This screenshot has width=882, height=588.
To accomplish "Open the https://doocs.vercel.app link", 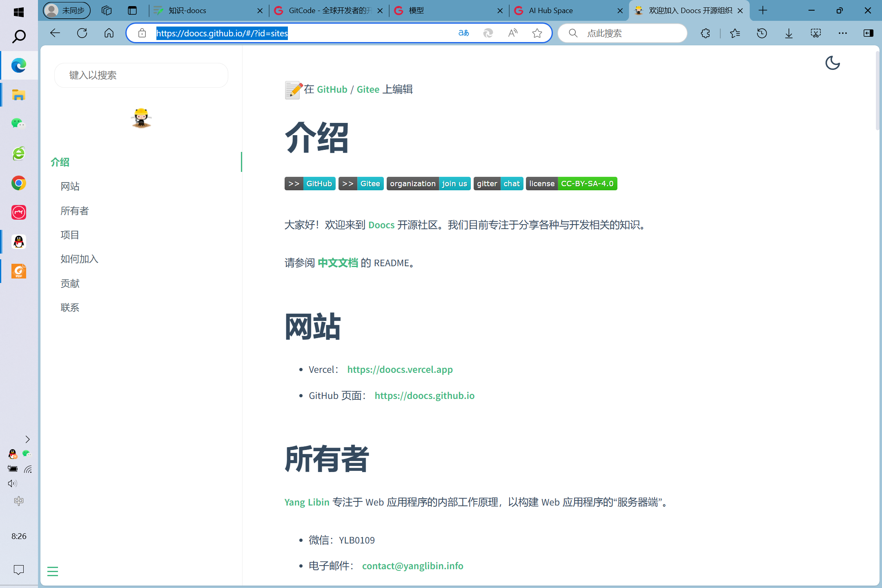I will point(400,370).
